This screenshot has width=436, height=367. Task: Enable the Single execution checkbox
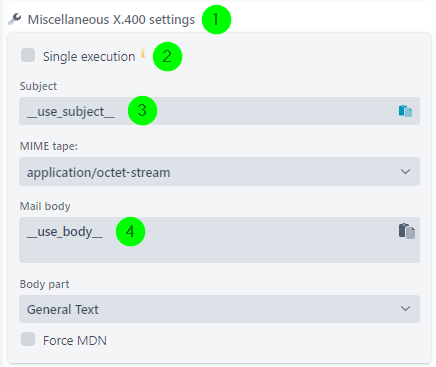(28, 55)
